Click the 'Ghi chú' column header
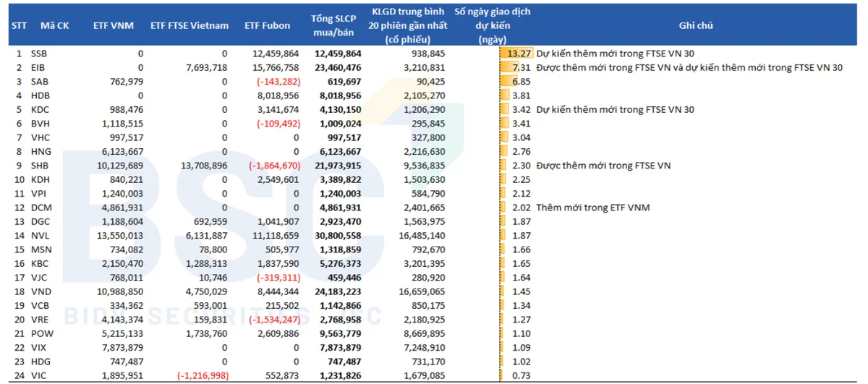This screenshot has width=868, height=384. (x=696, y=25)
